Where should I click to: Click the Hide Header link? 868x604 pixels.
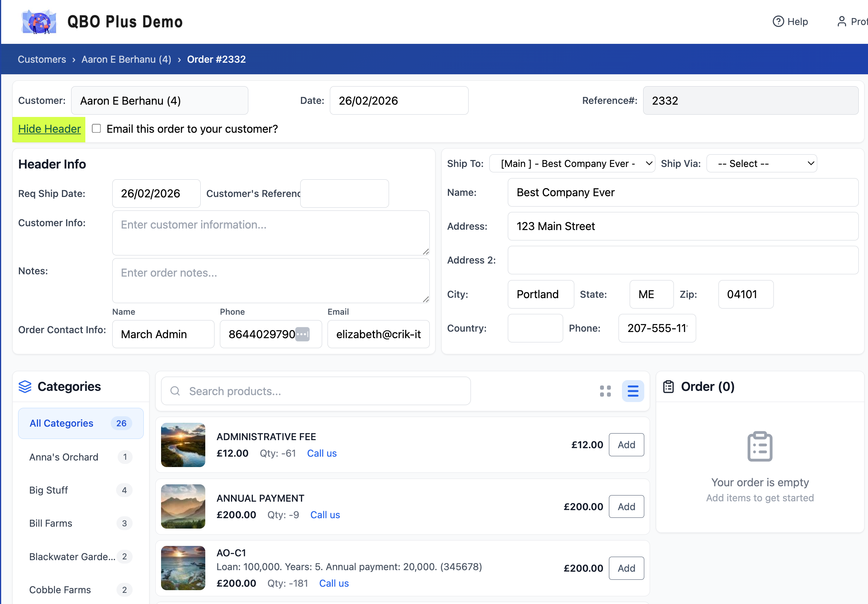(x=49, y=129)
